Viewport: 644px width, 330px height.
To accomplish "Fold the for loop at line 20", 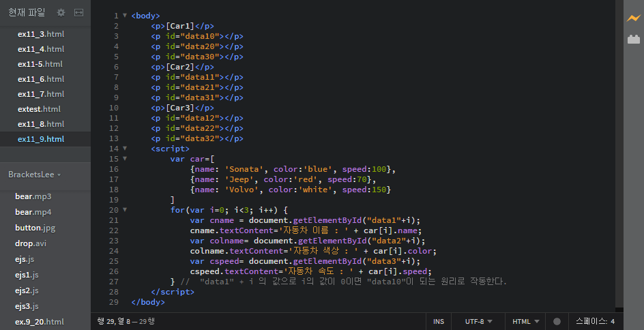I will 125,210.
